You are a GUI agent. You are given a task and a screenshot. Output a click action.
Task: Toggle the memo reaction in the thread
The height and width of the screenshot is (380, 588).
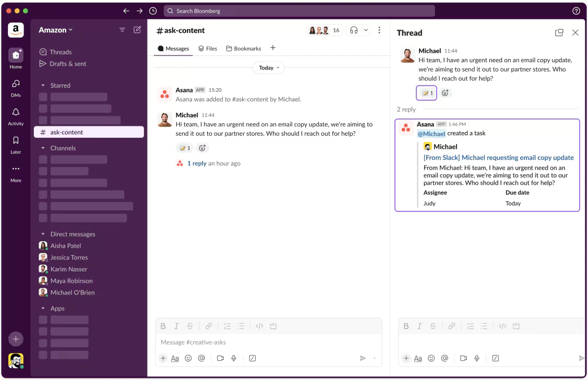(x=426, y=92)
